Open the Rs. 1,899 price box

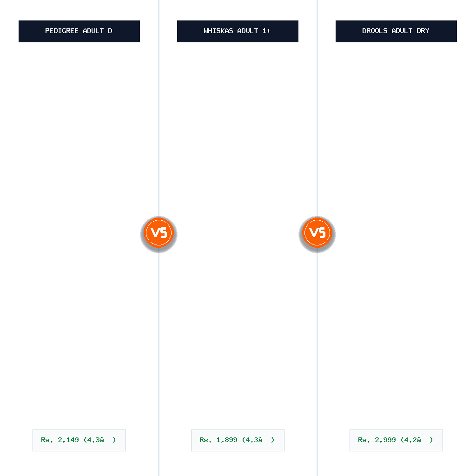238,440
